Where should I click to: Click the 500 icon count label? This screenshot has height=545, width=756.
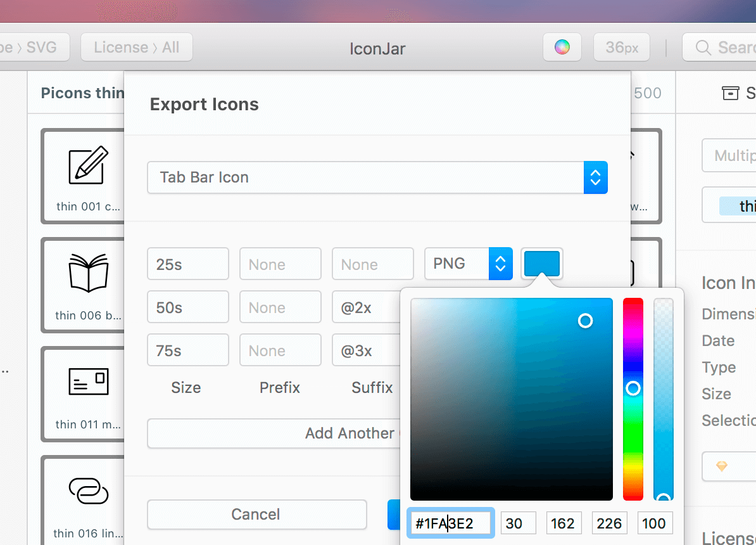pos(648,93)
